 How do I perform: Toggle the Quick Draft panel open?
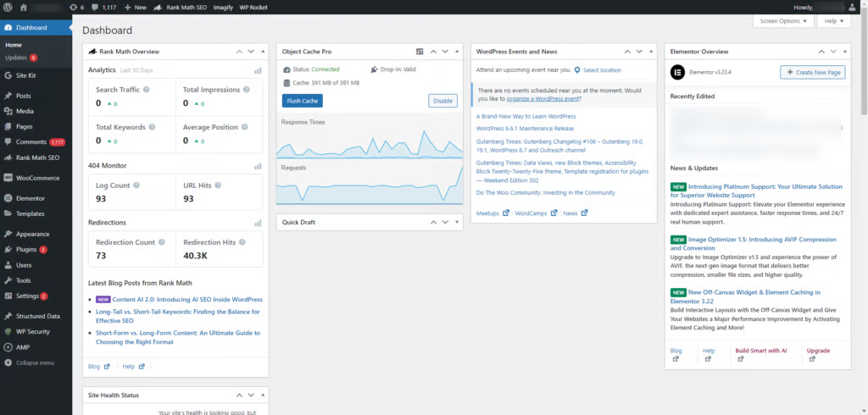[457, 222]
